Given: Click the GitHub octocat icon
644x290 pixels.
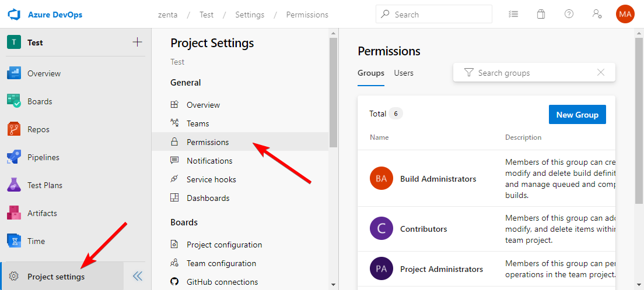Looking at the screenshot, I should [174, 282].
